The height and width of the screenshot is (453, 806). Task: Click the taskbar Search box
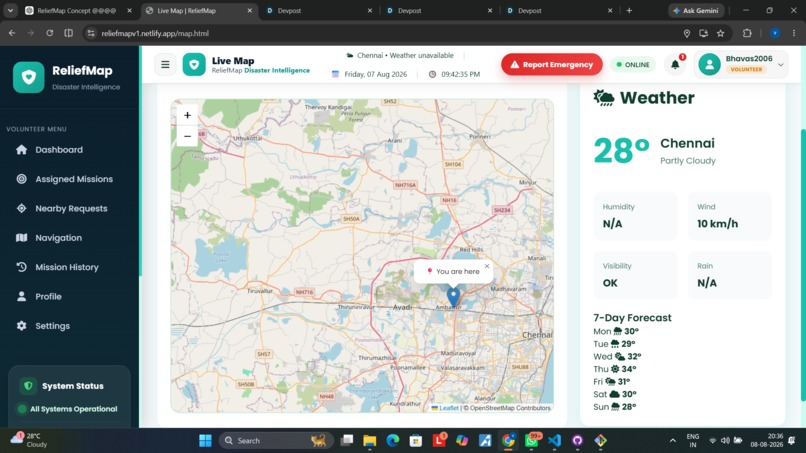click(x=276, y=441)
